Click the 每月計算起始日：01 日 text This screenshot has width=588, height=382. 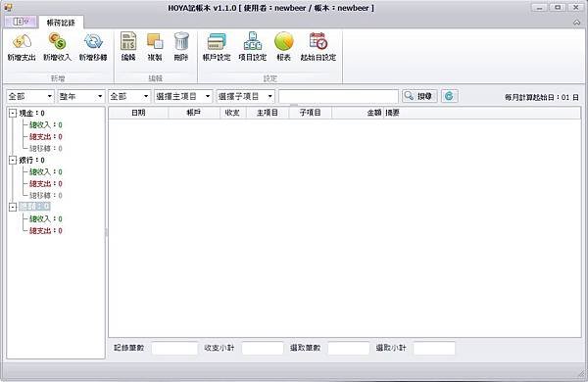click(542, 97)
